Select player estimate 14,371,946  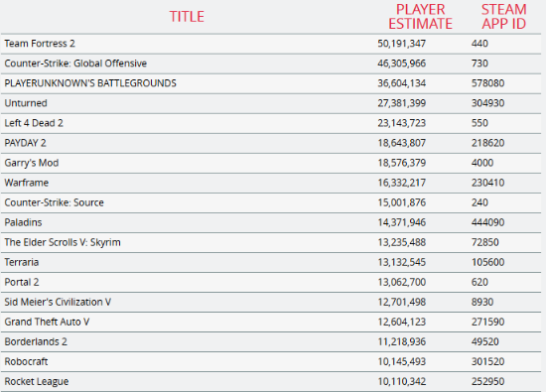(x=401, y=222)
